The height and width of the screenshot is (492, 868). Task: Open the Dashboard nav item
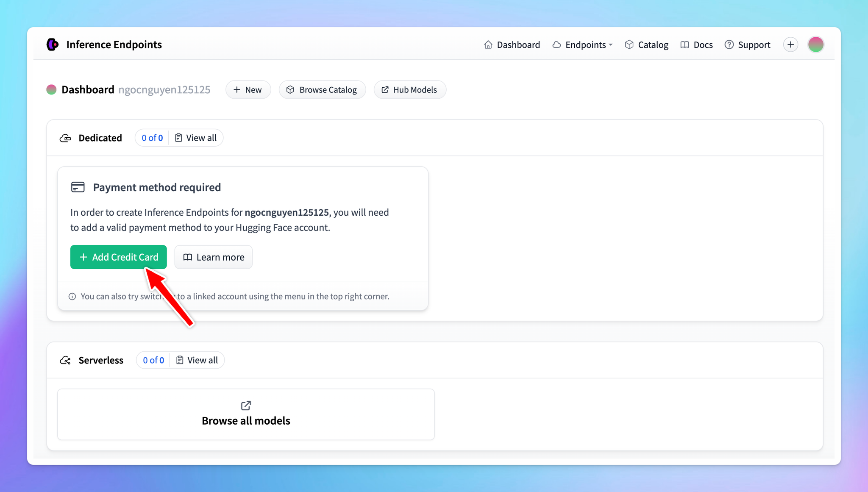[x=512, y=45]
